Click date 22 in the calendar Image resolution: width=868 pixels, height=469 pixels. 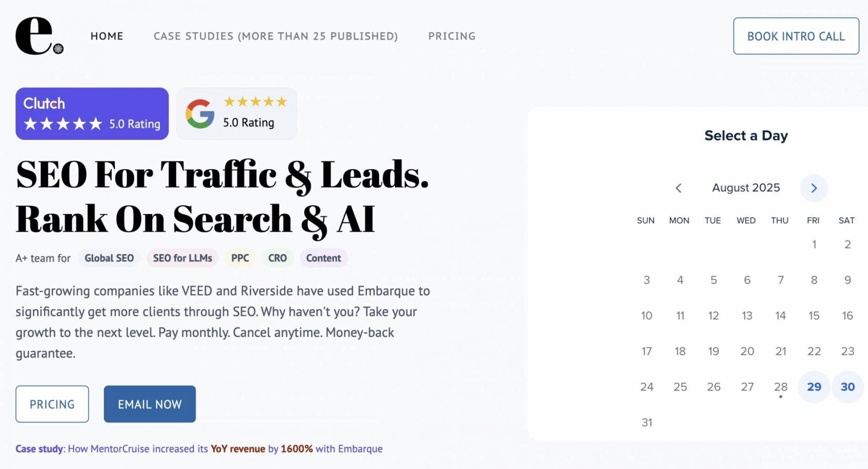(x=814, y=351)
